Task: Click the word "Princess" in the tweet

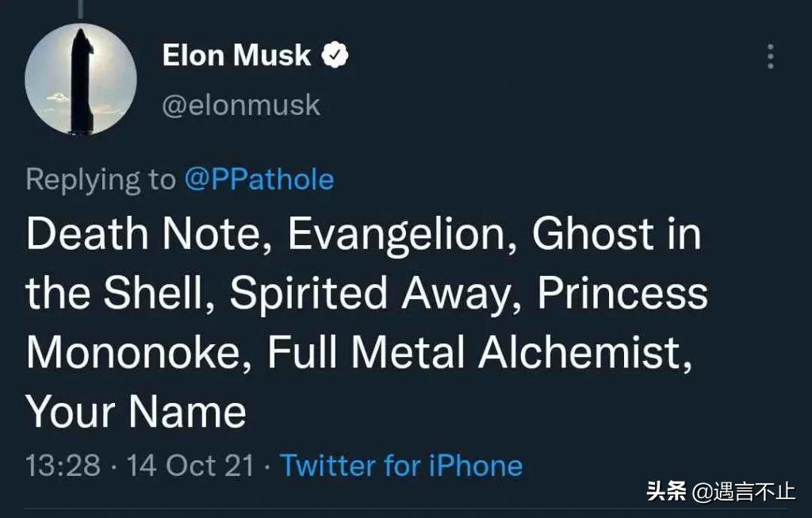Action: tap(622, 294)
